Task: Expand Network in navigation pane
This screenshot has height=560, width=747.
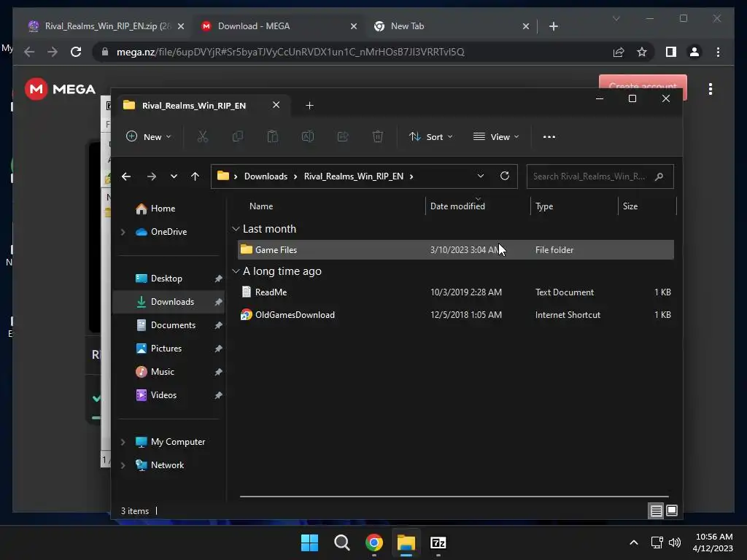Action: point(123,465)
